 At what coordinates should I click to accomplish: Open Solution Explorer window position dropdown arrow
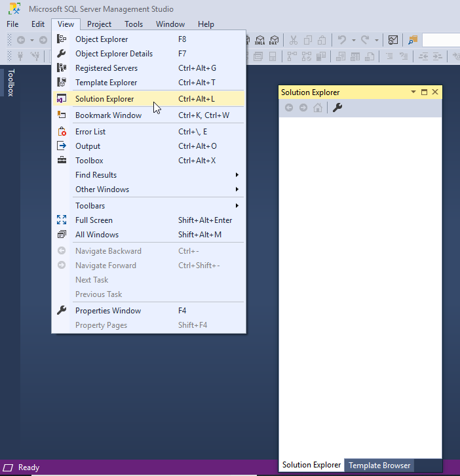413,92
